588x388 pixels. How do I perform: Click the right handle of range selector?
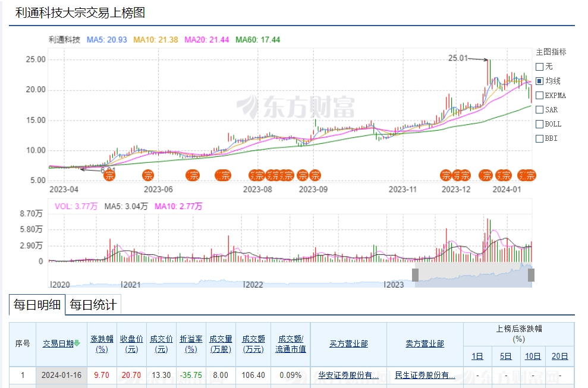(x=531, y=275)
